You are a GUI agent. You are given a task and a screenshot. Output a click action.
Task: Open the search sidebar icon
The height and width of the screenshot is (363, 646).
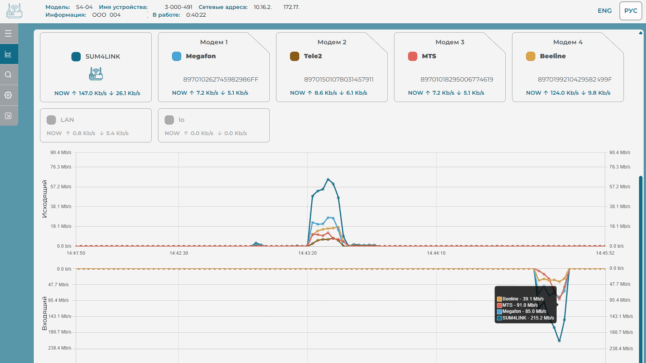pyautogui.click(x=8, y=75)
